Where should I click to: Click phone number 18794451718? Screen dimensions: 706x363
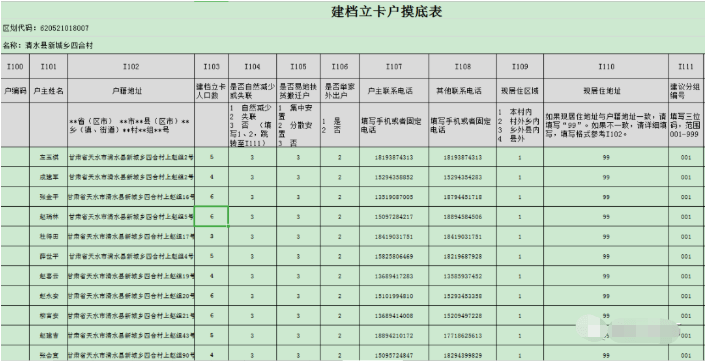tap(463, 197)
